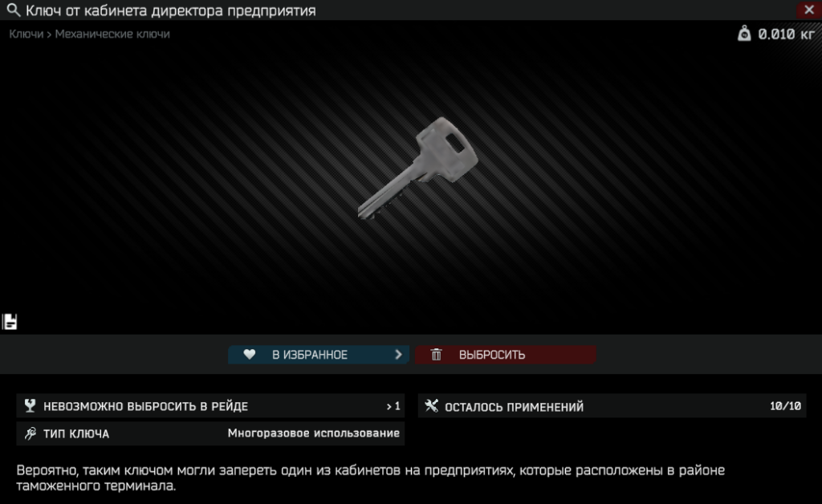Click the ОСТАЛОСЬ ПРИМЕНЕНИЙ 10/10 row
Image resolution: width=822 pixels, height=504 pixels.
pos(612,406)
